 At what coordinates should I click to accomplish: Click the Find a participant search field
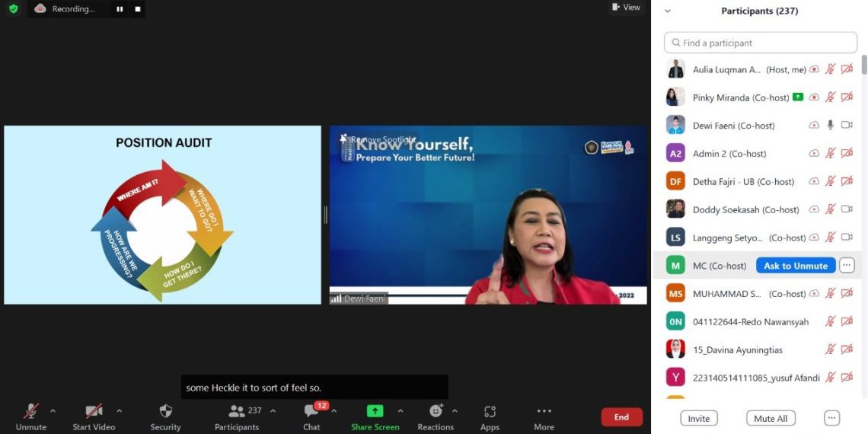[x=761, y=43]
